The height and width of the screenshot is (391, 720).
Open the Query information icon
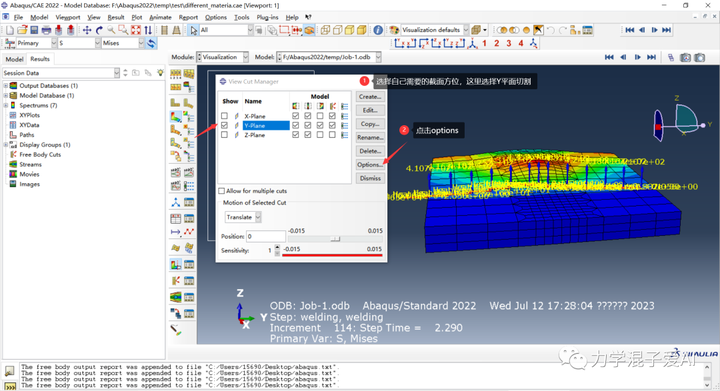(x=378, y=30)
